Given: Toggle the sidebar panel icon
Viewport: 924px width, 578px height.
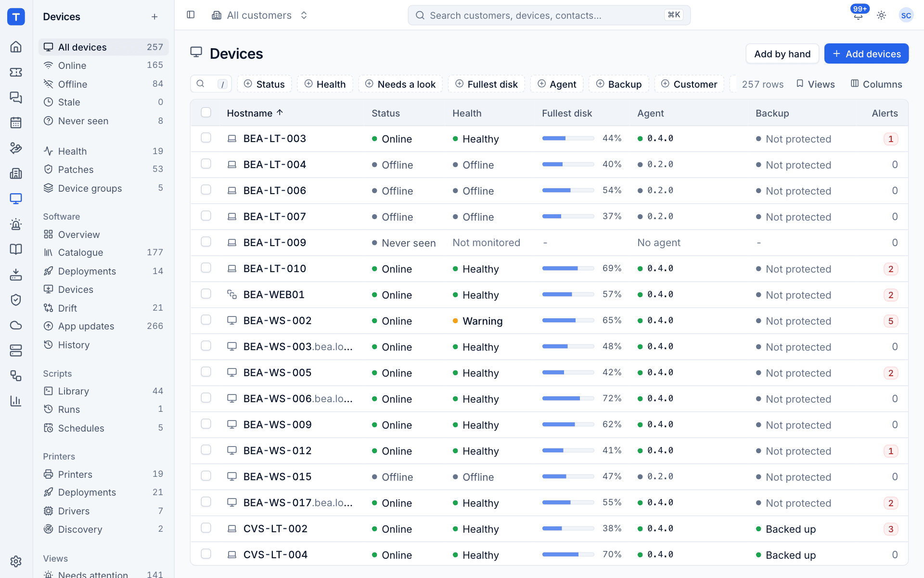Looking at the screenshot, I should tap(191, 15).
